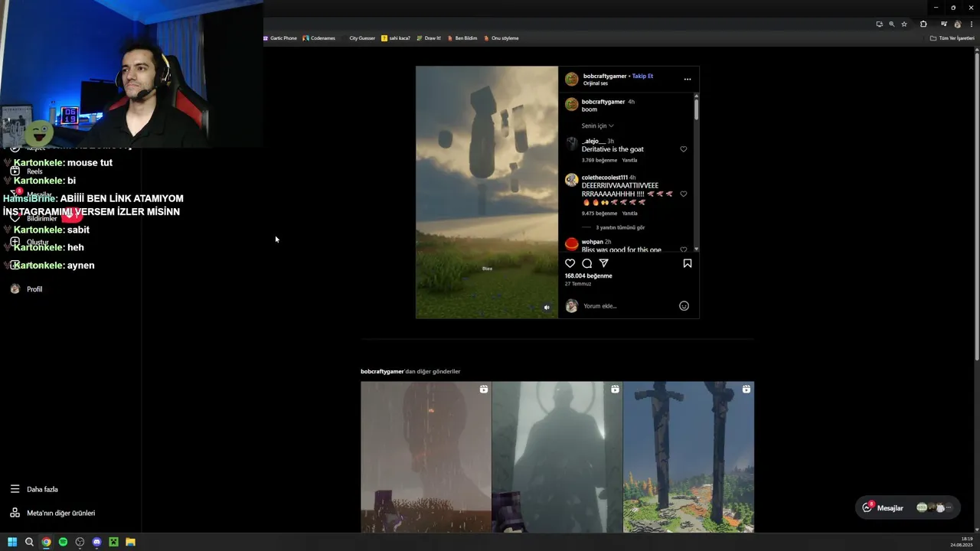Viewport: 980px width, 551px height.
Task: Reply to _alejo__ comment with Yanıtla
Action: click(x=629, y=160)
